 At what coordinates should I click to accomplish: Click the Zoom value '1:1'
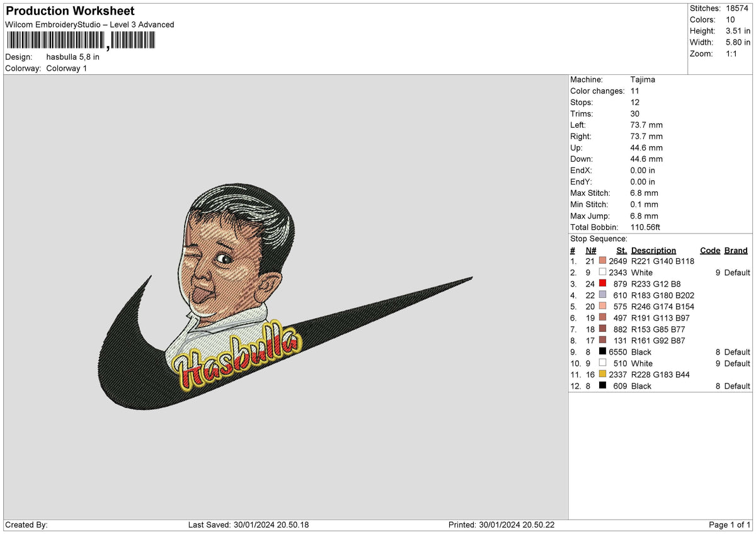click(731, 54)
